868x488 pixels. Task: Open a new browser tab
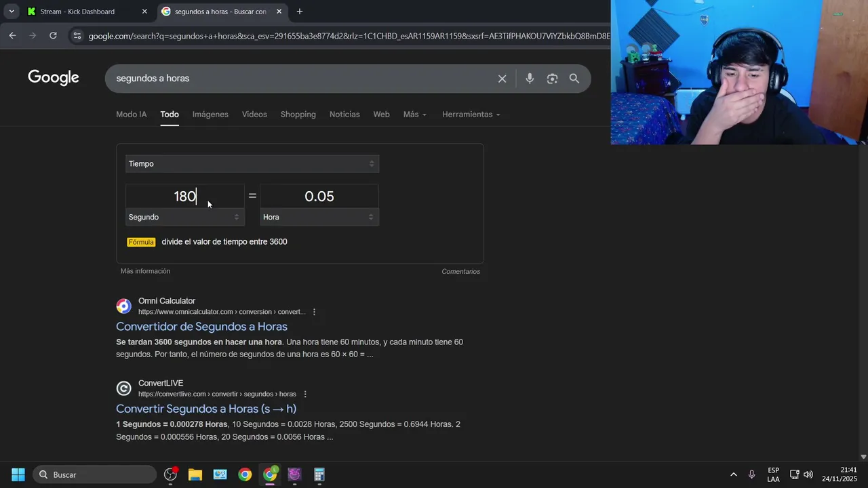299,12
